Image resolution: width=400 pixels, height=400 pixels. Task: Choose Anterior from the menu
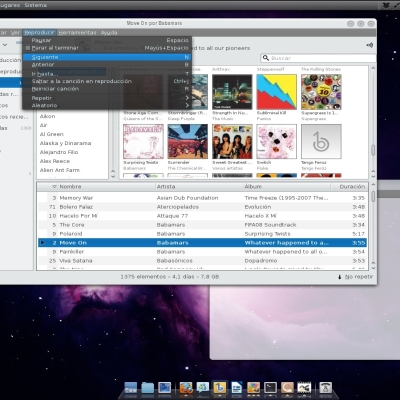click(107, 65)
